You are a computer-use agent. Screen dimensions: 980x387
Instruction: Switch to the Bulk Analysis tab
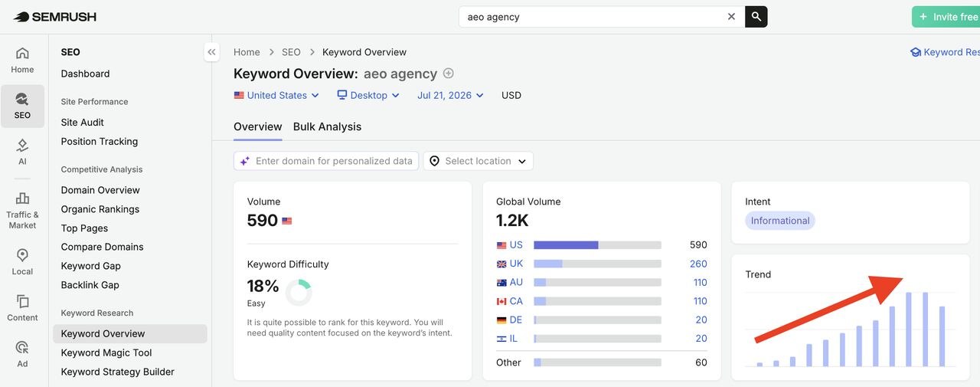point(327,126)
